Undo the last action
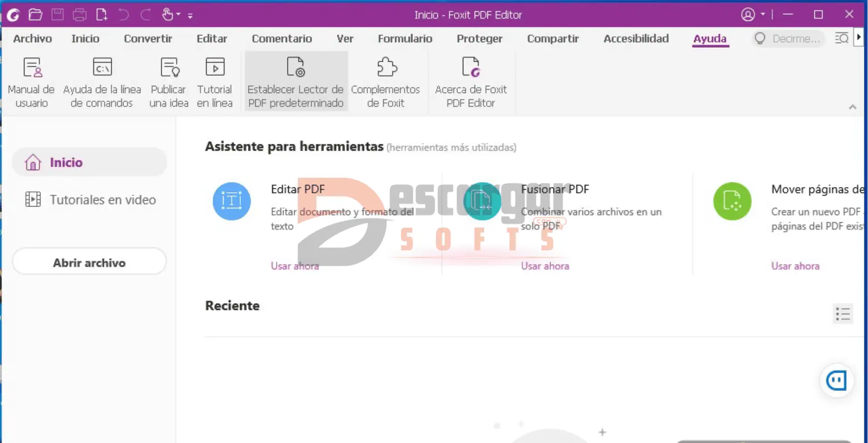This screenshot has height=443, width=868. tap(124, 15)
